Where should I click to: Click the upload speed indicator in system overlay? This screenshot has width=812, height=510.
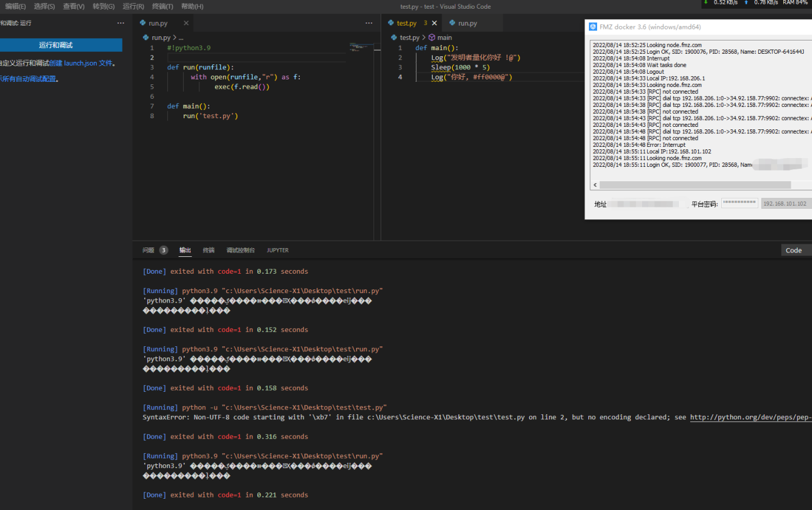point(761,2)
